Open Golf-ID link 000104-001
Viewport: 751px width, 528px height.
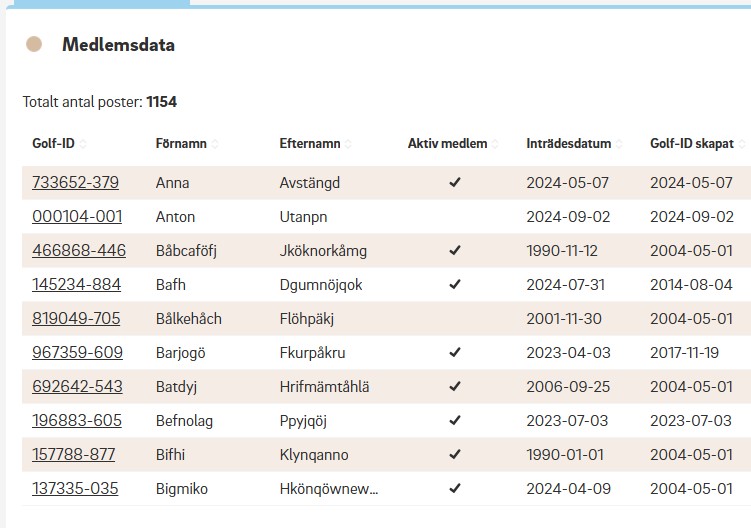tap(77, 217)
